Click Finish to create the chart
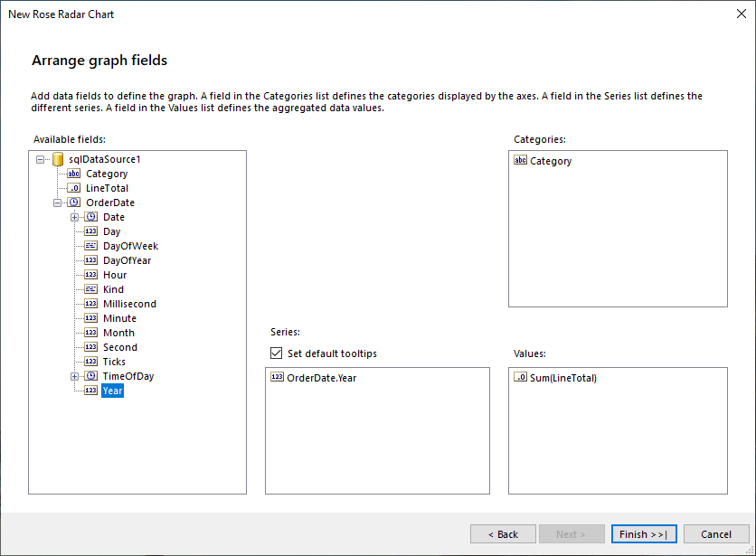 (644, 533)
